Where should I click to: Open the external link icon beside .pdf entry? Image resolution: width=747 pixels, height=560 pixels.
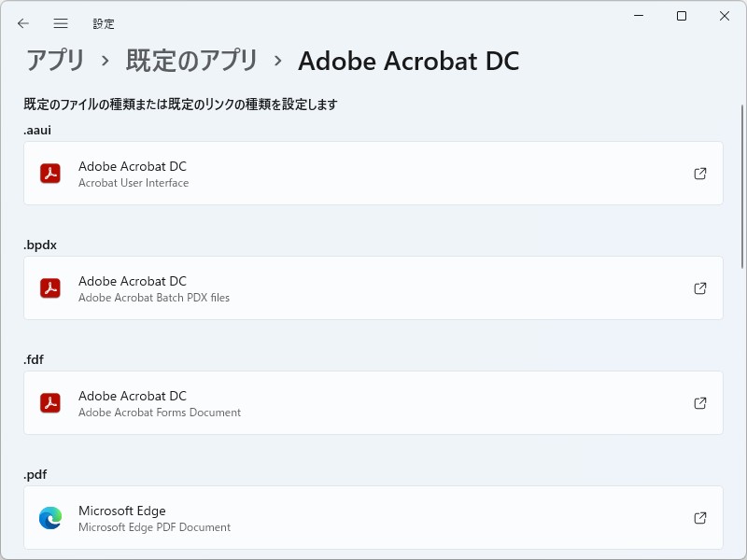tap(699, 517)
